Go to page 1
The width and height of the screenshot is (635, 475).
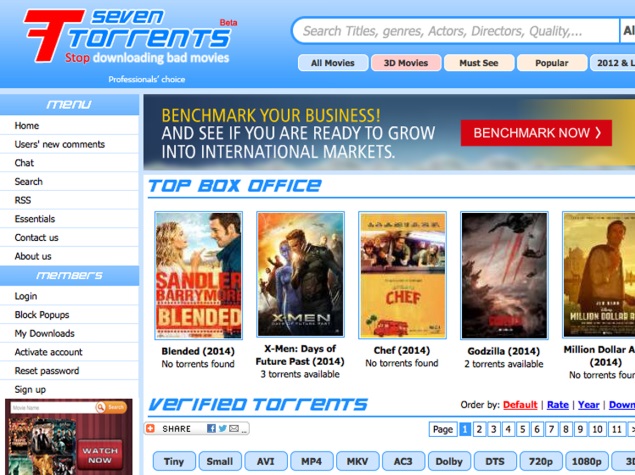[x=465, y=429]
